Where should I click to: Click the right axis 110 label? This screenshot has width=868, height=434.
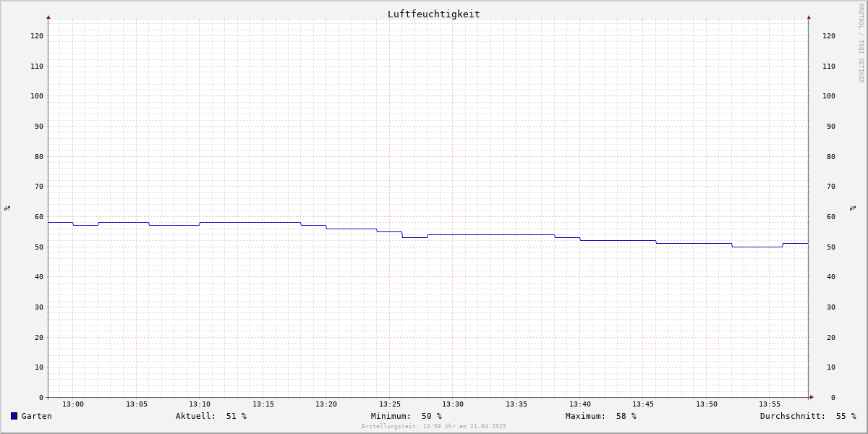pos(829,66)
